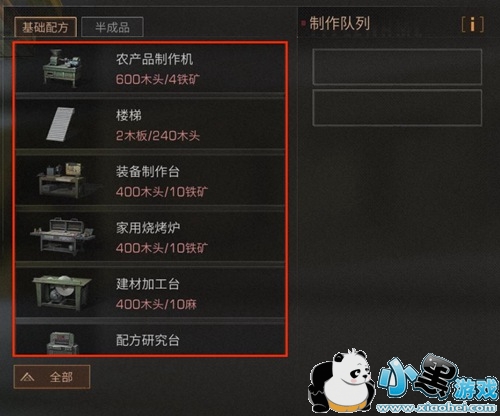Click the 楼梯 staircase icon

[x=60, y=124]
